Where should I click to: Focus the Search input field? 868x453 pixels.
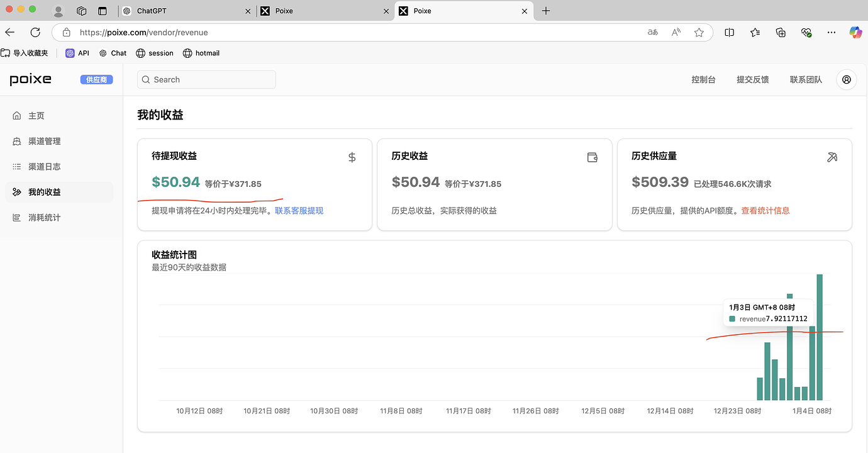[206, 80]
